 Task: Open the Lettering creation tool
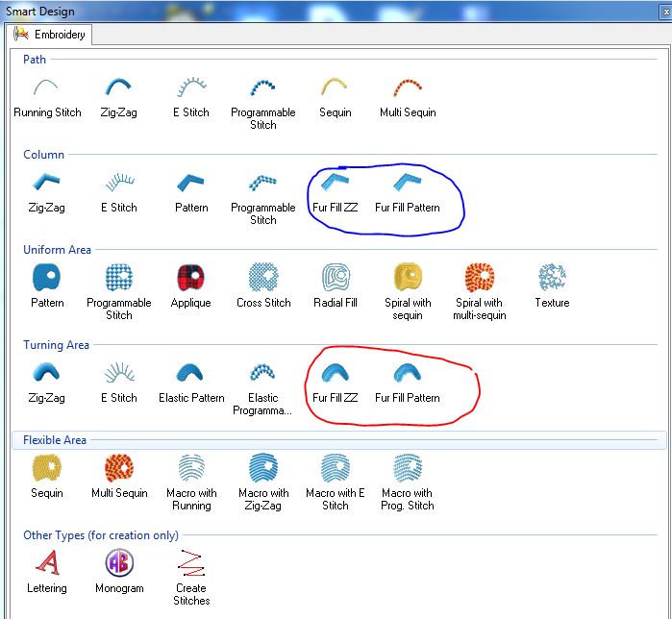click(47, 562)
